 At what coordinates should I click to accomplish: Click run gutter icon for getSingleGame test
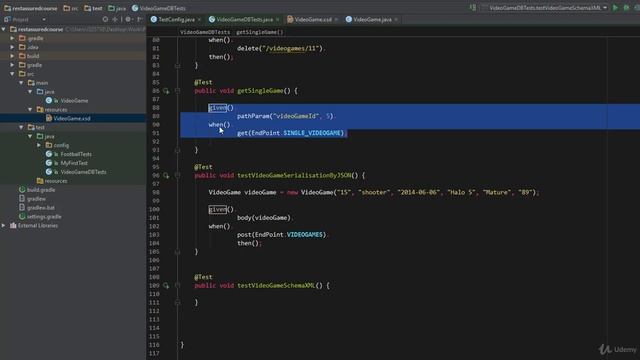click(166, 91)
